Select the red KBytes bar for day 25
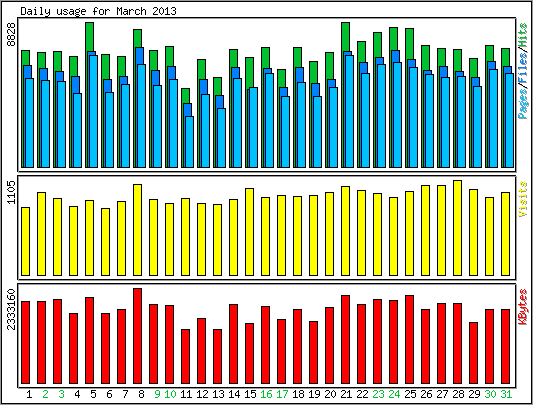 [x=410, y=339]
